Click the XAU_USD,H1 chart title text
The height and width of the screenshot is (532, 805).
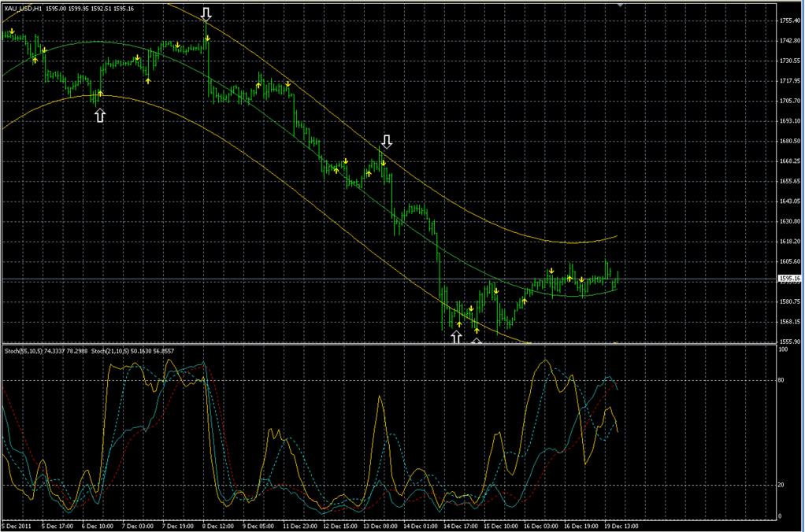point(23,9)
